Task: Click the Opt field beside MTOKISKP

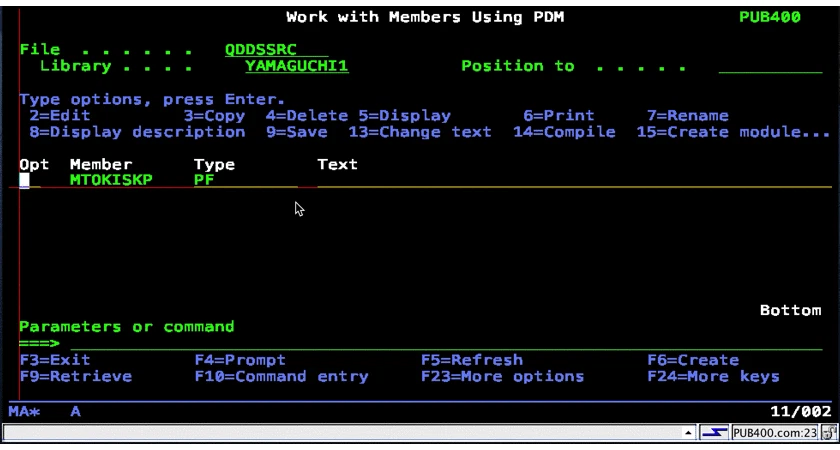Action: [x=29, y=180]
